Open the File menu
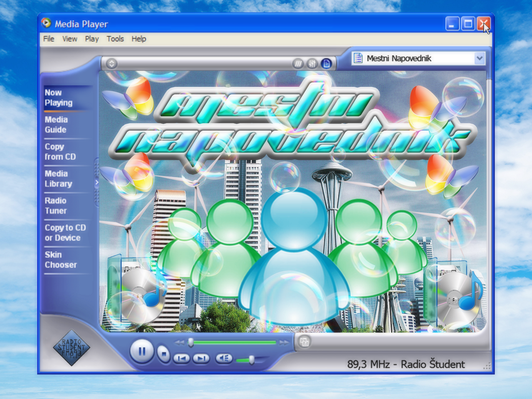This screenshot has width=532, height=399. [x=49, y=39]
